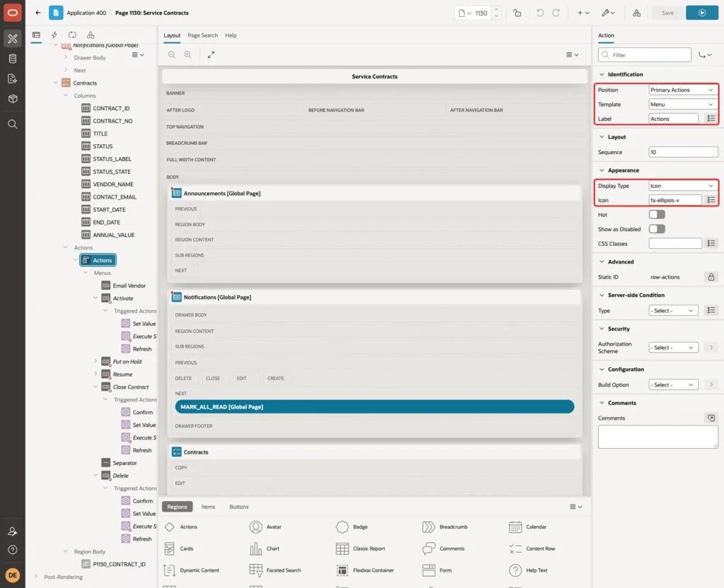Collapse the Identification section
The height and width of the screenshot is (588, 724).
coord(601,74)
